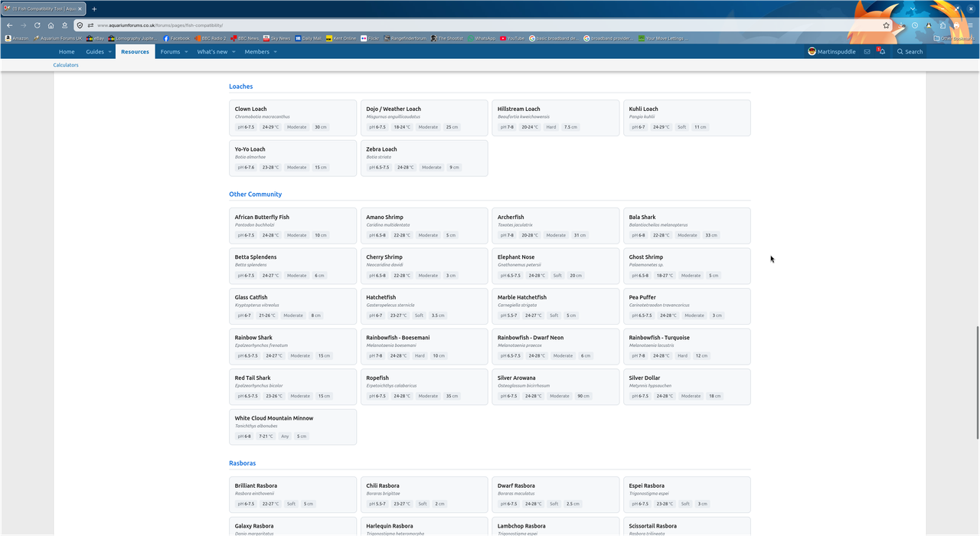Open the browser home page icon
This screenshot has height=536, width=980.
tap(51, 25)
